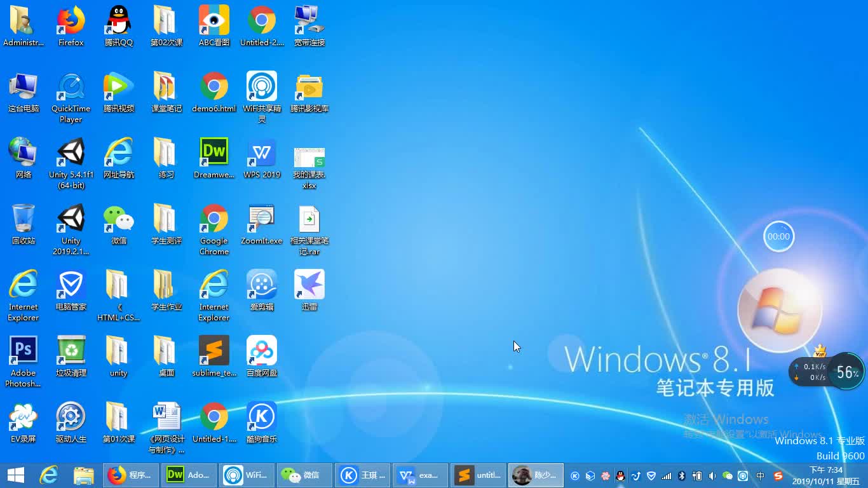Open the 网络 network icon

24,158
